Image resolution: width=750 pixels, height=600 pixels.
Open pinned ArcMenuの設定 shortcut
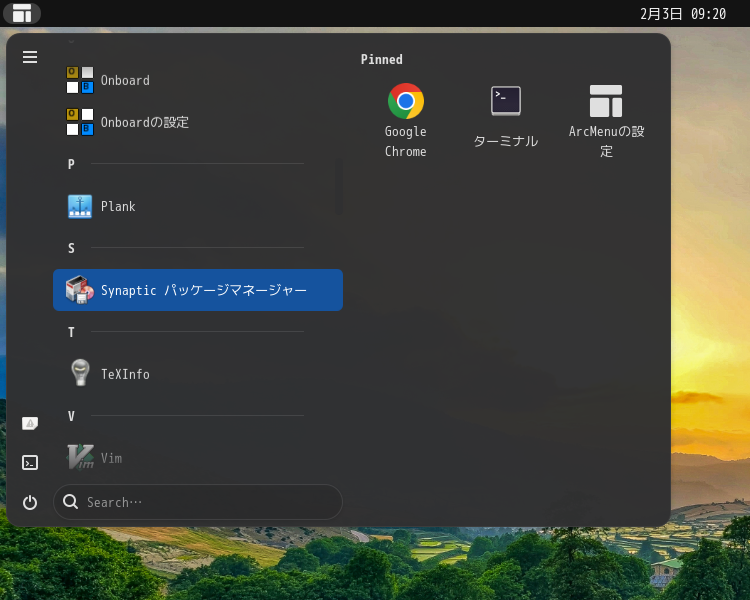pyautogui.click(x=606, y=121)
